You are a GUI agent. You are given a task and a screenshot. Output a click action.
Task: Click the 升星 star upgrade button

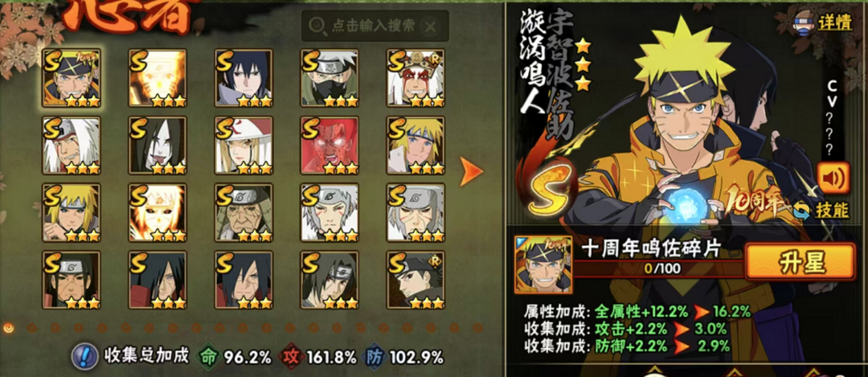pyautogui.click(x=800, y=261)
